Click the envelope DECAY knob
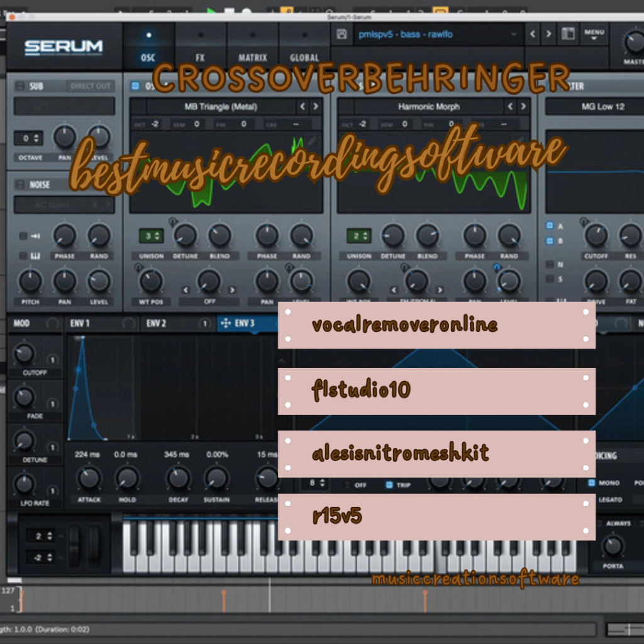The image size is (644, 644). (x=178, y=478)
